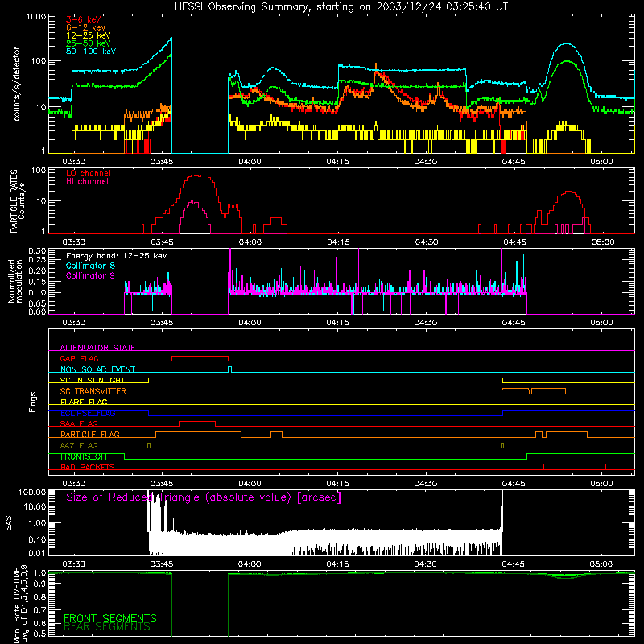
Task: Click 'Size of Reduced Triangle' SAS caption
Action: [204, 497]
